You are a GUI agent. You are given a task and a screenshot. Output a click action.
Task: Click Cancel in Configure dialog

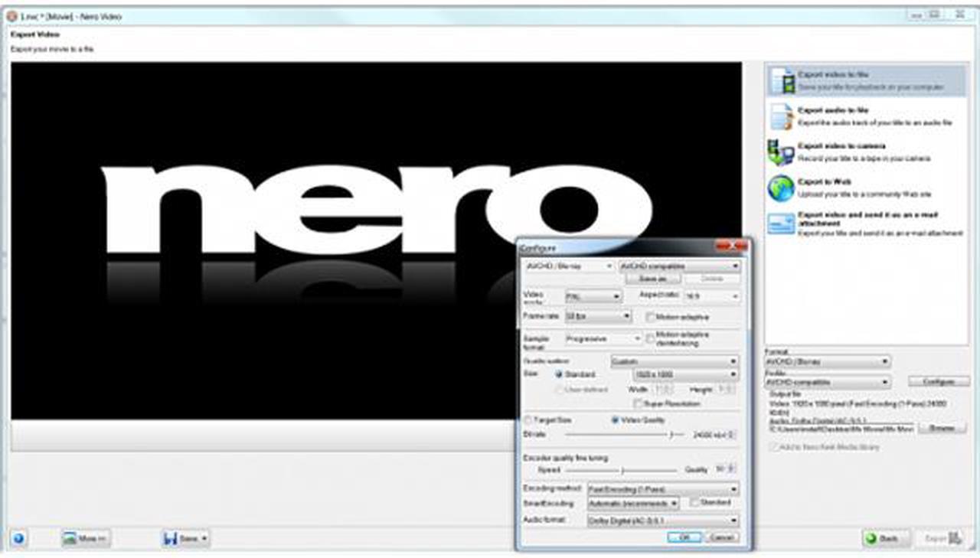coord(722,537)
